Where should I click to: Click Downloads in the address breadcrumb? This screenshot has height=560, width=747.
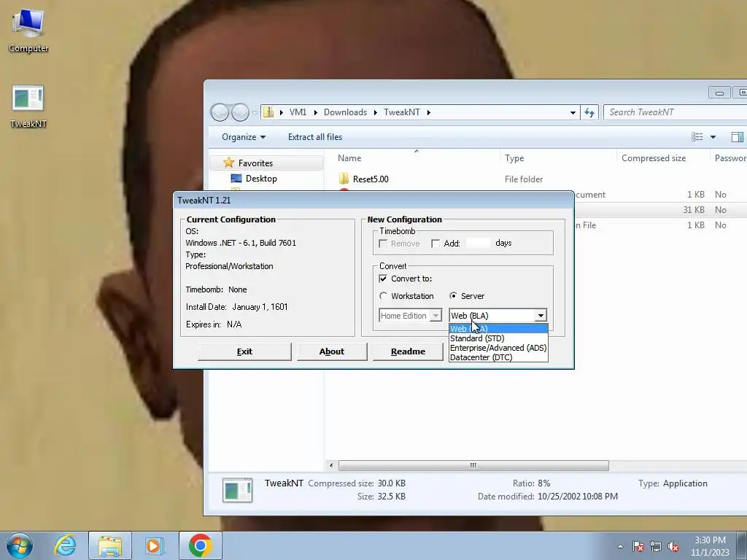pyautogui.click(x=345, y=112)
